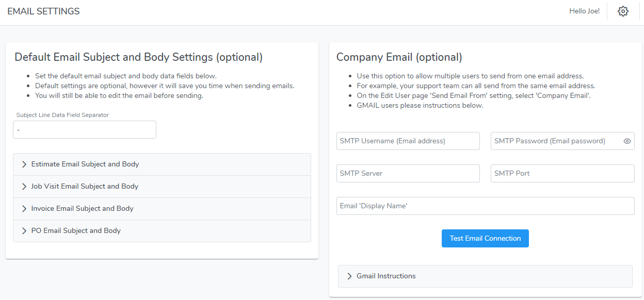The image size is (644, 300).
Task: Click the chevron beside Invoice Email Subject
Action: (24, 208)
